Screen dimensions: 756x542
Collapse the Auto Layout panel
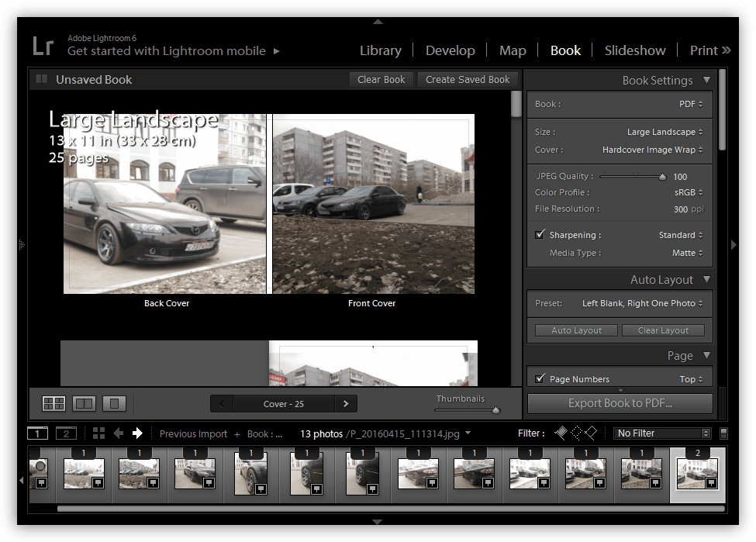706,279
